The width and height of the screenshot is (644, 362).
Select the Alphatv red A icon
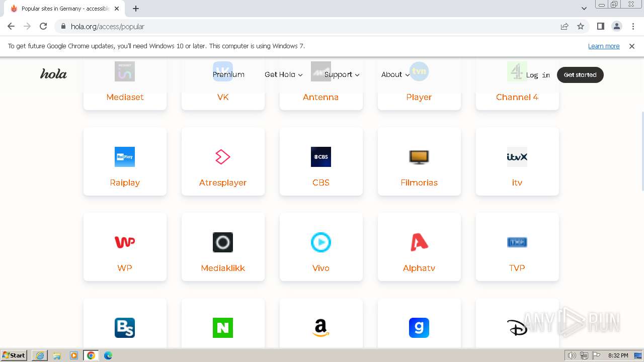pos(419,242)
